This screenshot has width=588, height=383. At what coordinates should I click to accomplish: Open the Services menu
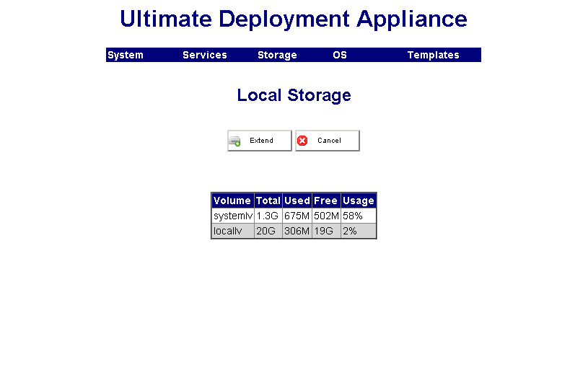point(205,55)
